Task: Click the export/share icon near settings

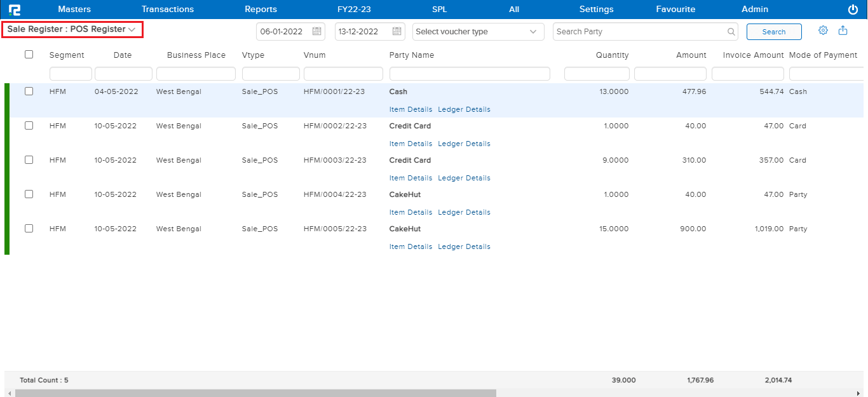Action: coord(843,30)
